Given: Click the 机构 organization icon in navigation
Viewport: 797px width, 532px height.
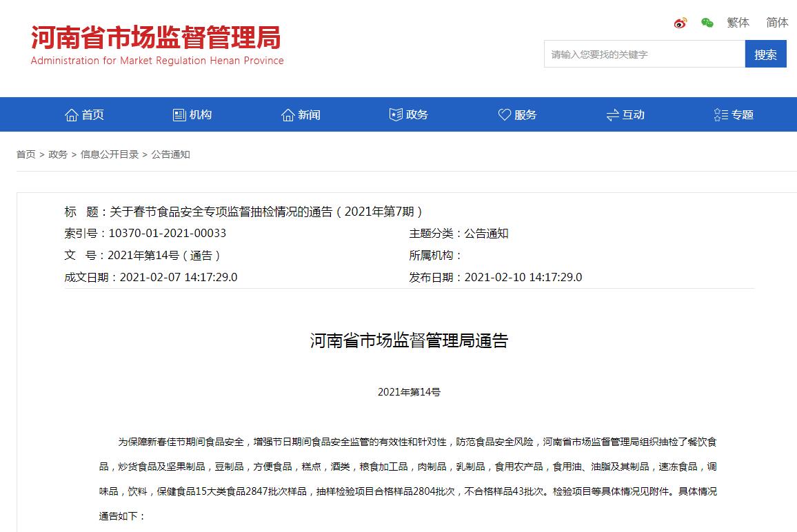Looking at the screenshot, I should click(178, 114).
